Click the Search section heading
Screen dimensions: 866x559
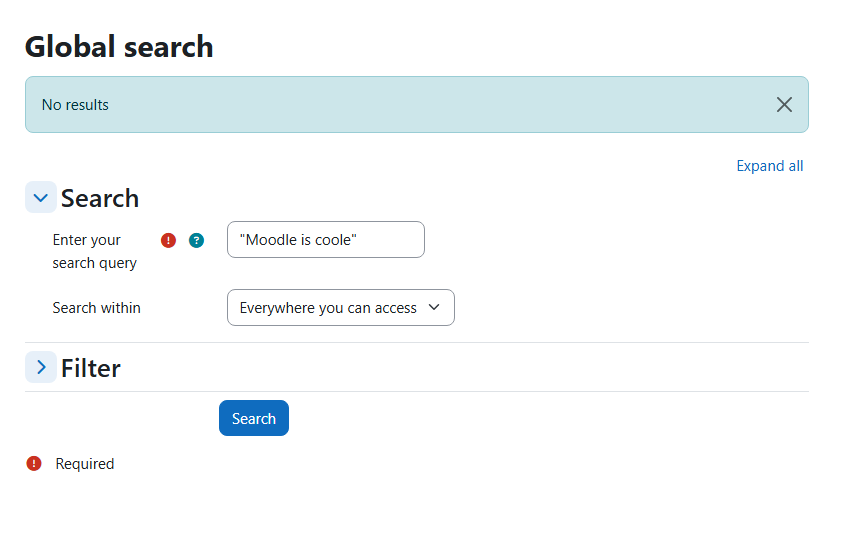[x=100, y=198]
